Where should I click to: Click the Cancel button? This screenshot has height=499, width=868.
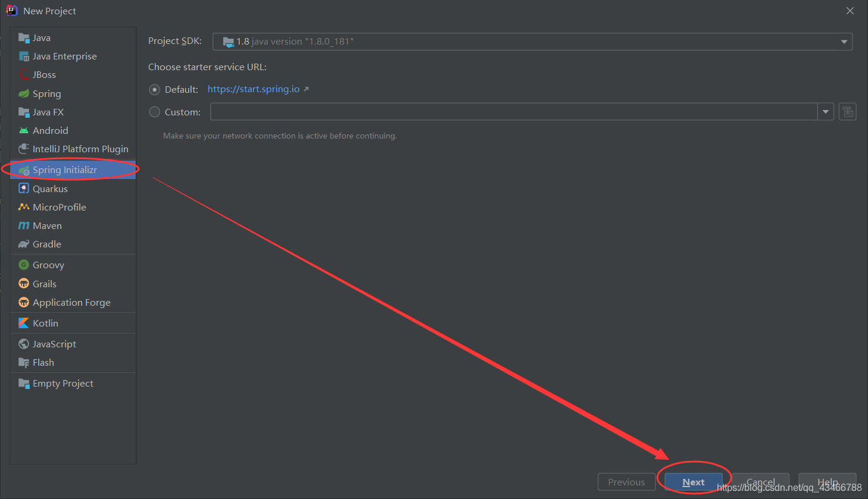[760, 482]
